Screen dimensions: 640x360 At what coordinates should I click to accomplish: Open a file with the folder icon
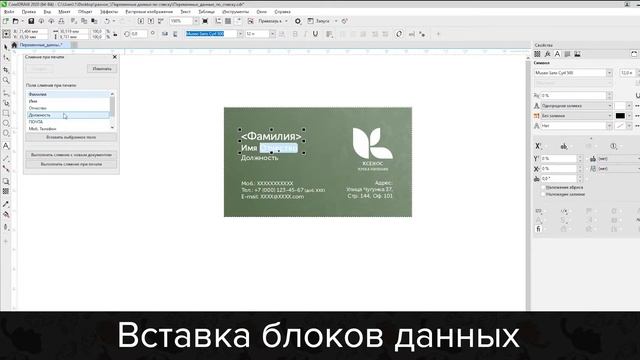pos(16,21)
